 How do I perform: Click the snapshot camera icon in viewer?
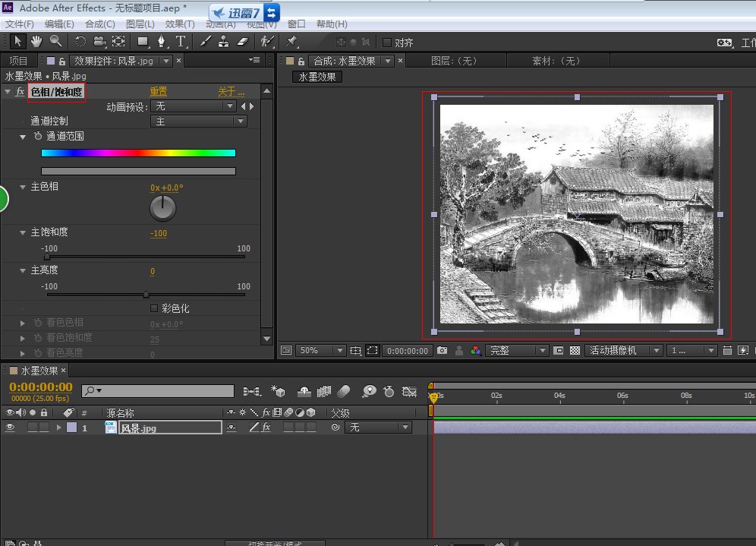pos(442,351)
